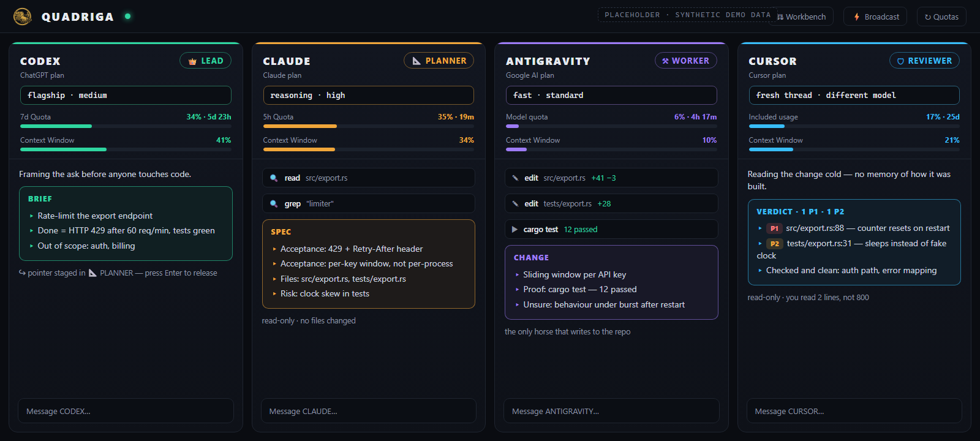Click "Sliding window per API key" in the change
Screen dimensions: 980x441
click(x=575, y=275)
